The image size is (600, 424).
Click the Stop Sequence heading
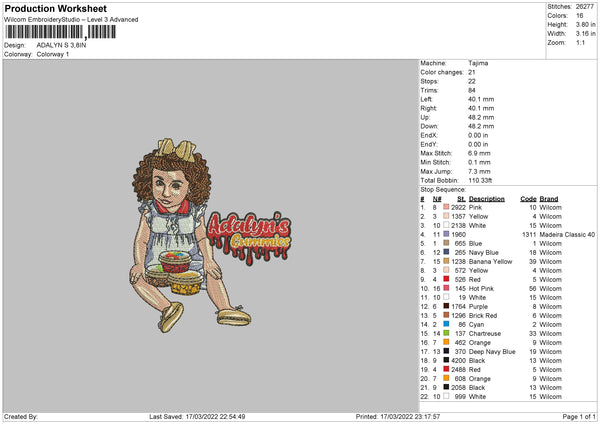coord(443,190)
